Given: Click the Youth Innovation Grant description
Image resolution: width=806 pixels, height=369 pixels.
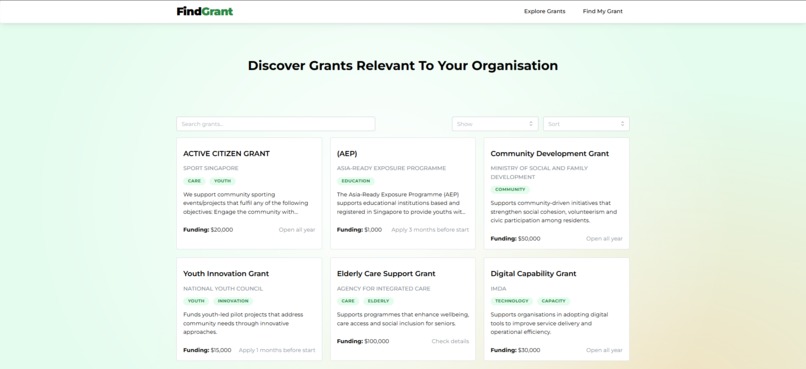Looking at the screenshot, I should coord(243,323).
